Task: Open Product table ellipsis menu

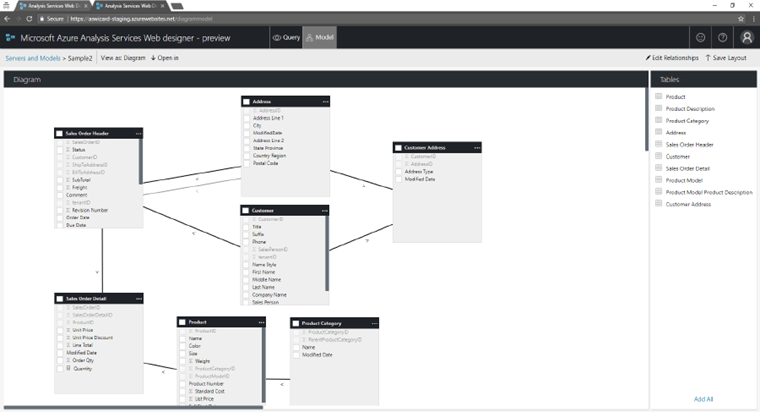Action: click(x=261, y=322)
